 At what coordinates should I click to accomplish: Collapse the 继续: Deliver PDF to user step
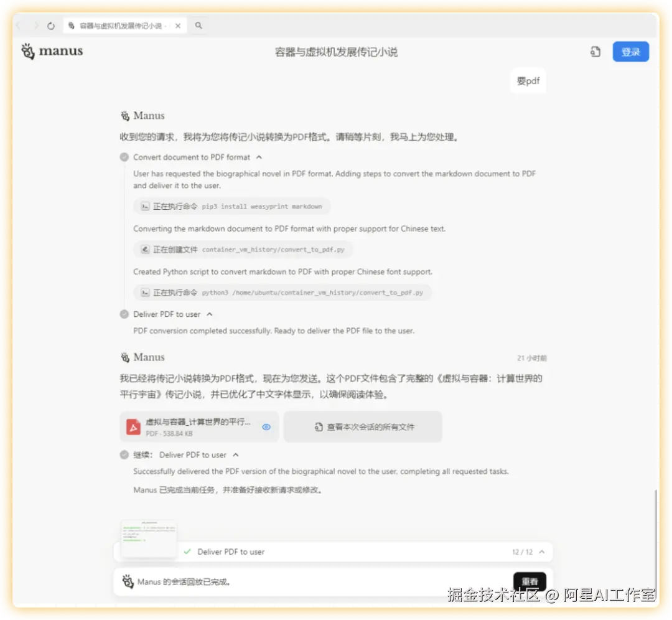click(236, 455)
